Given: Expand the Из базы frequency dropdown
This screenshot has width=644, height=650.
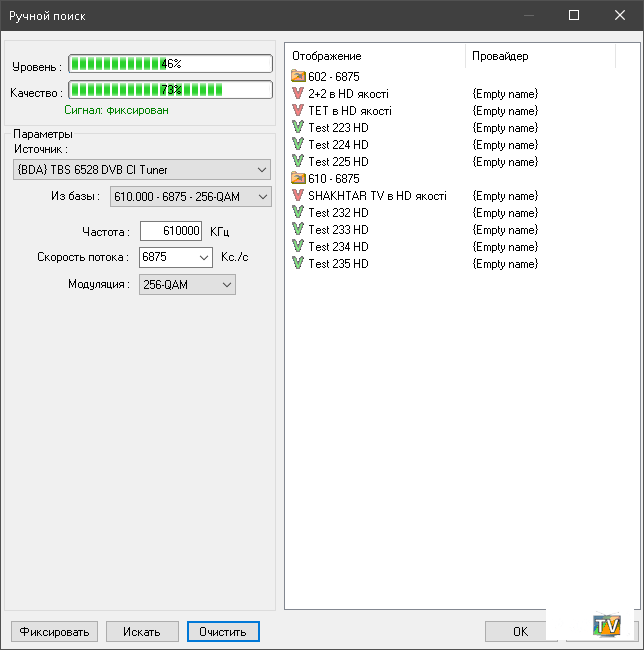Looking at the screenshot, I should (x=262, y=197).
